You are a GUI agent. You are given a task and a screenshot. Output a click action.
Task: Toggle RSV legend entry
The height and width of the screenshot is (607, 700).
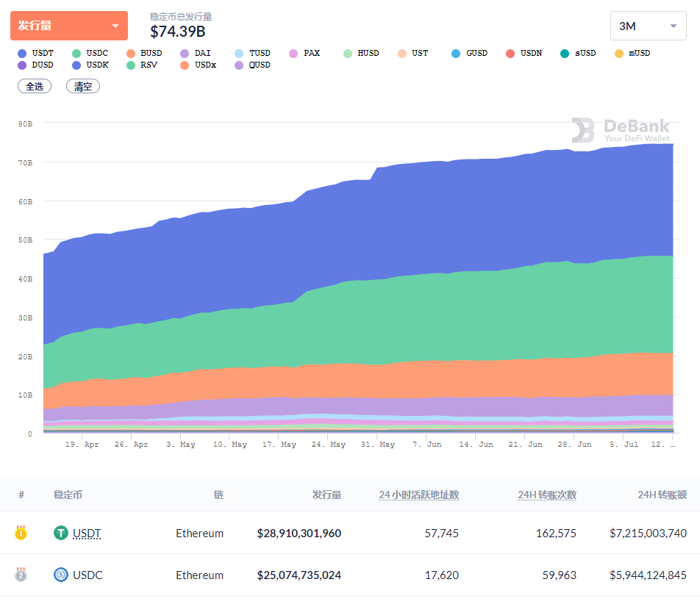point(142,65)
